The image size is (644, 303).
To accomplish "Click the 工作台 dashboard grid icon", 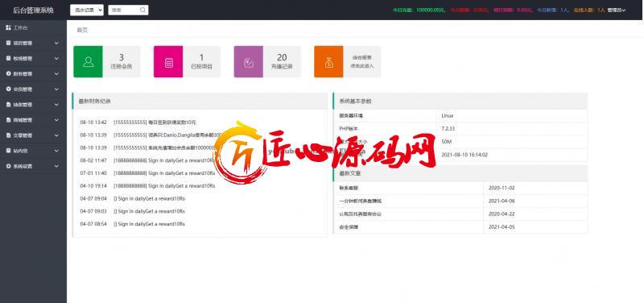I will tap(8, 27).
